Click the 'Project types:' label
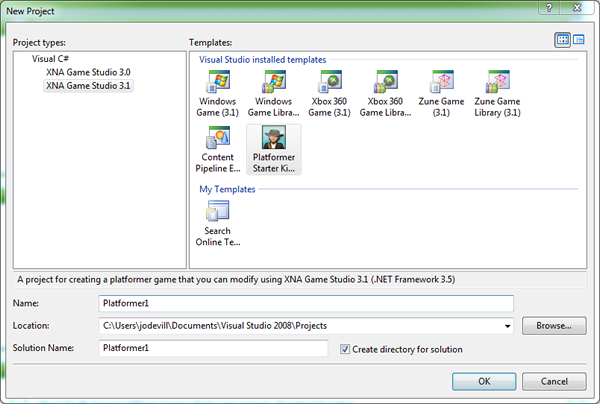The image size is (600, 404). (x=39, y=42)
